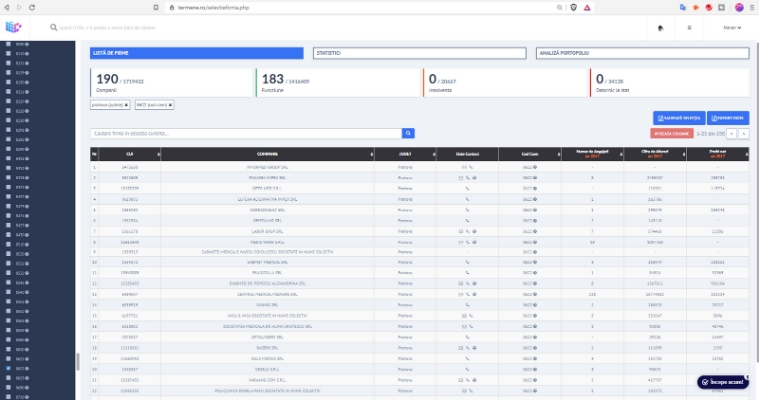
Task: Sort by the JUDEȚ column arrow
Action: tap(434, 154)
